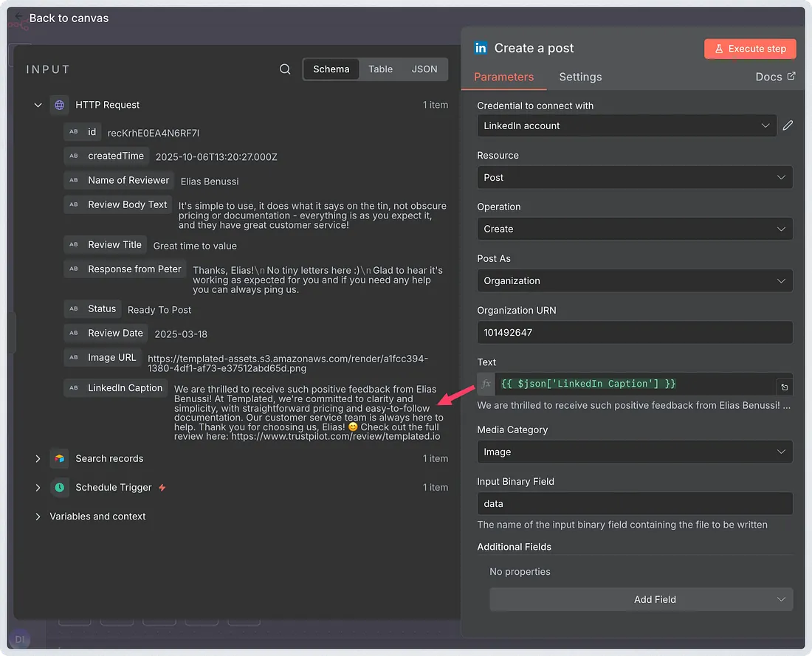Select the Name of Reviewer field pill
This screenshot has height=656, width=812.
tap(119, 180)
